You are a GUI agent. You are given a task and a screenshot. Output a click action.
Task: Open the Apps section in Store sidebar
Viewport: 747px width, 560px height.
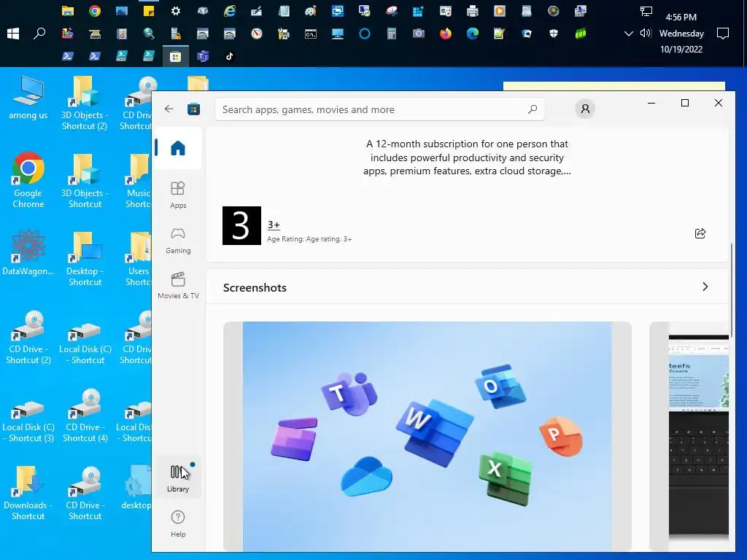178,195
